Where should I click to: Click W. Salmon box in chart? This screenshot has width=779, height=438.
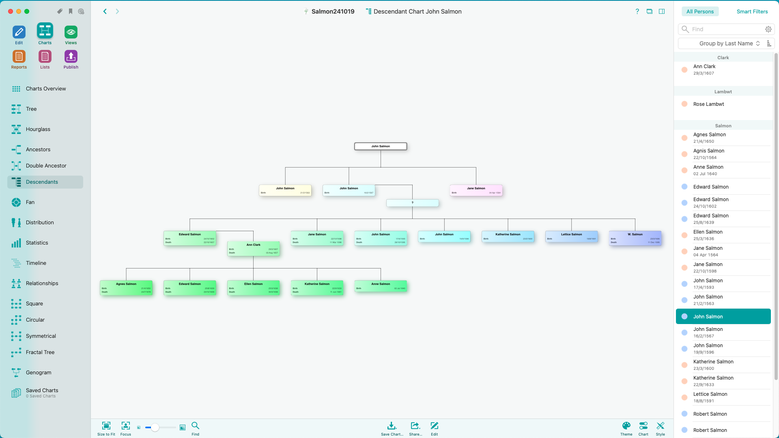(635, 238)
